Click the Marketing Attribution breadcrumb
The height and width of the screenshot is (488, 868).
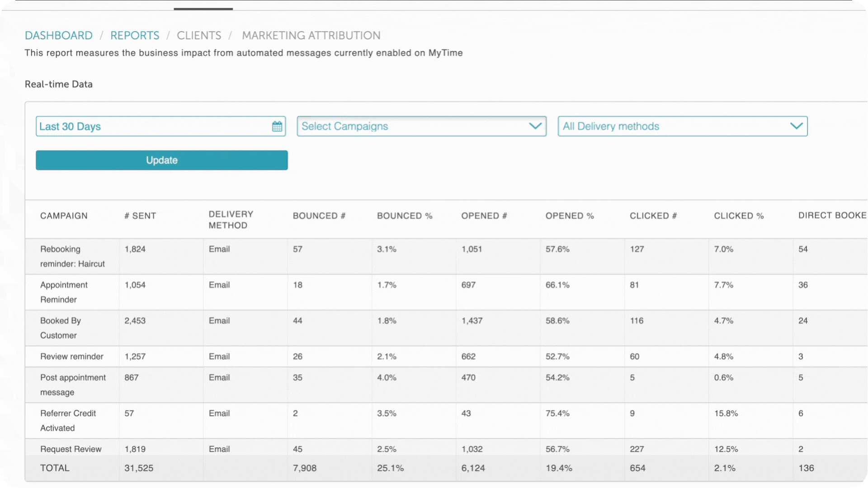tap(311, 35)
